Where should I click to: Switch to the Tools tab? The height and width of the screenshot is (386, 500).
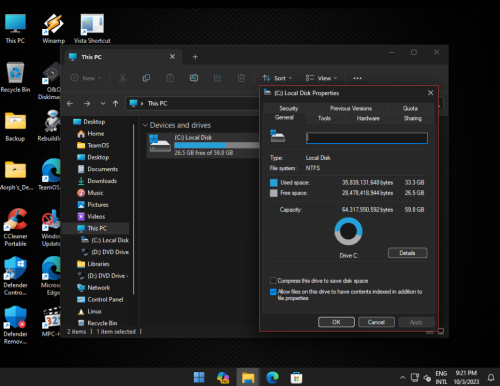324,118
